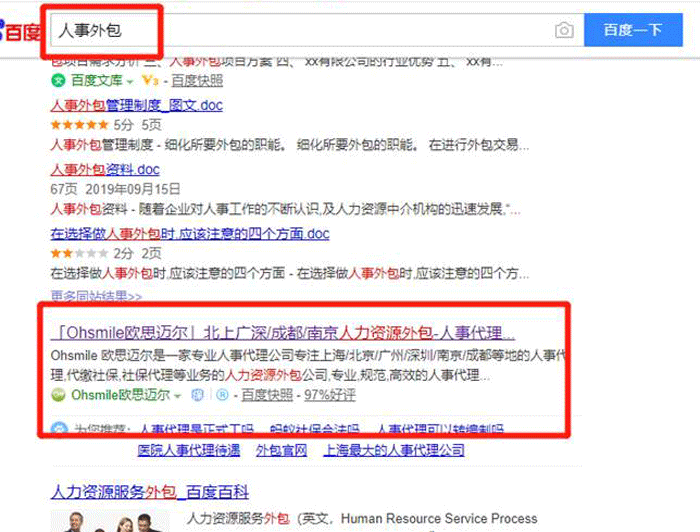Click the green 百度文库 source icon

(58, 80)
